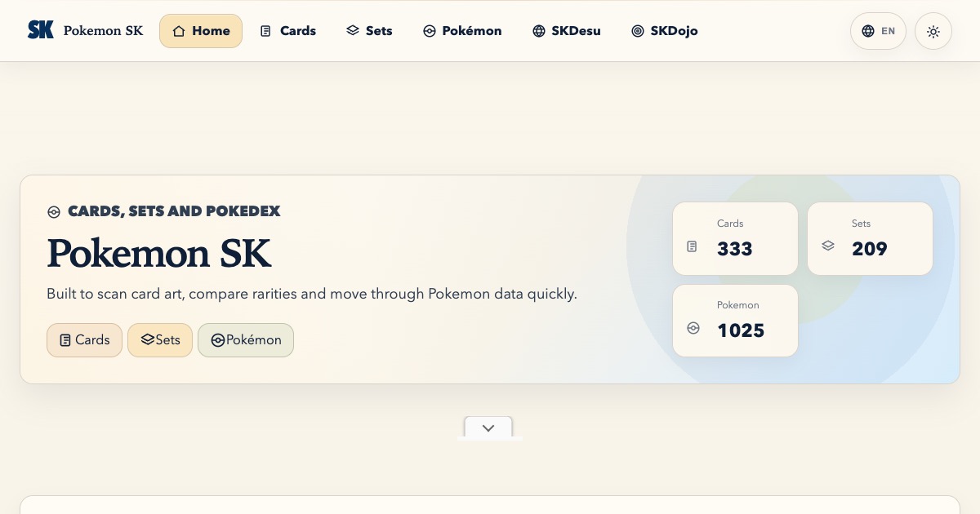Click the layers icon beside Sets nav
This screenshot has width=980, height=514.
click(353, 31)
